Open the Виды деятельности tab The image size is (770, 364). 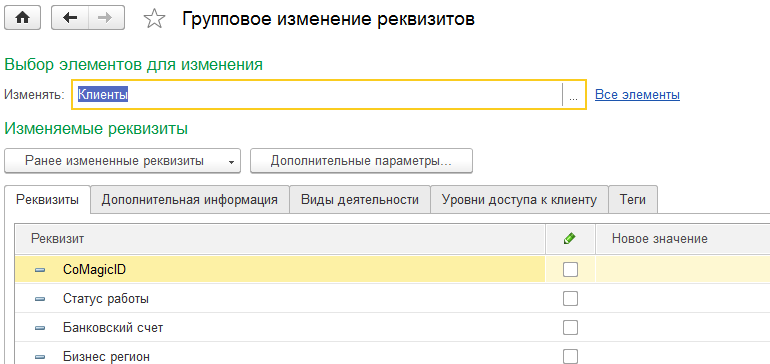[359, 200]
